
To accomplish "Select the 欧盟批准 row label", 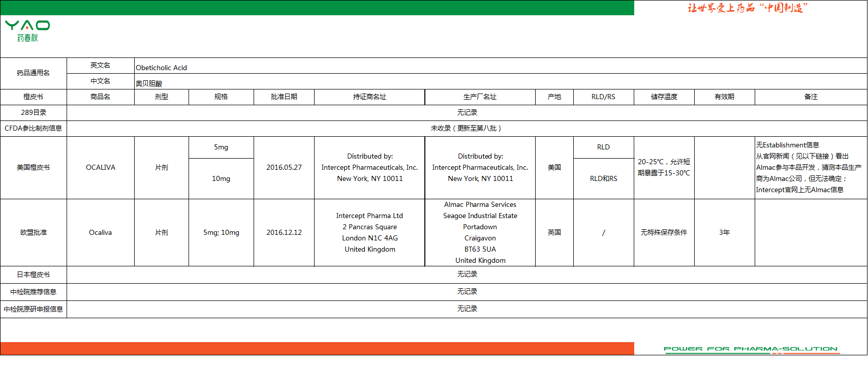I will [34, 233].
